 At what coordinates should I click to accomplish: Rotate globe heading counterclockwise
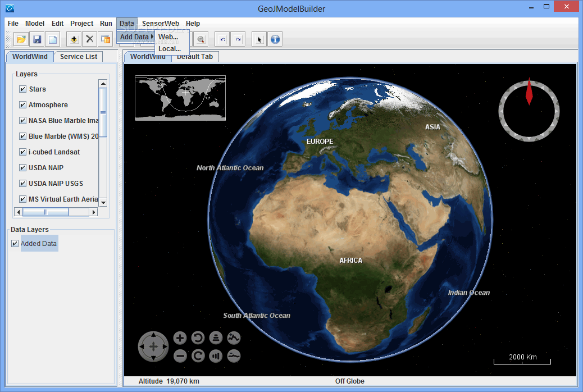coord(198,338)
